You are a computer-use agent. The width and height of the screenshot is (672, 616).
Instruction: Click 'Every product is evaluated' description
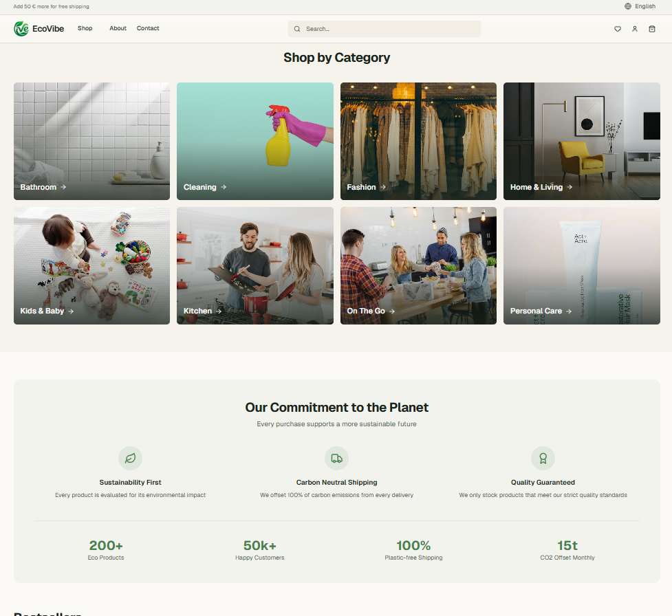coord(130,495)
